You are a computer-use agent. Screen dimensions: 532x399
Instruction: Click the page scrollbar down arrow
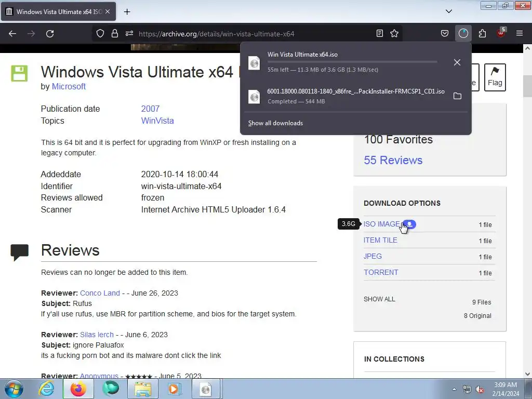(527, 374)
